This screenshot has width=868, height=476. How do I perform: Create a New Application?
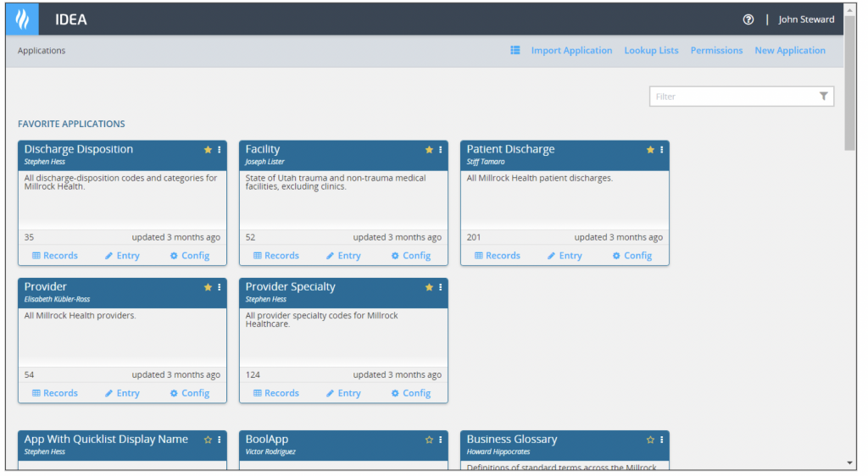[x=790, y=50]
